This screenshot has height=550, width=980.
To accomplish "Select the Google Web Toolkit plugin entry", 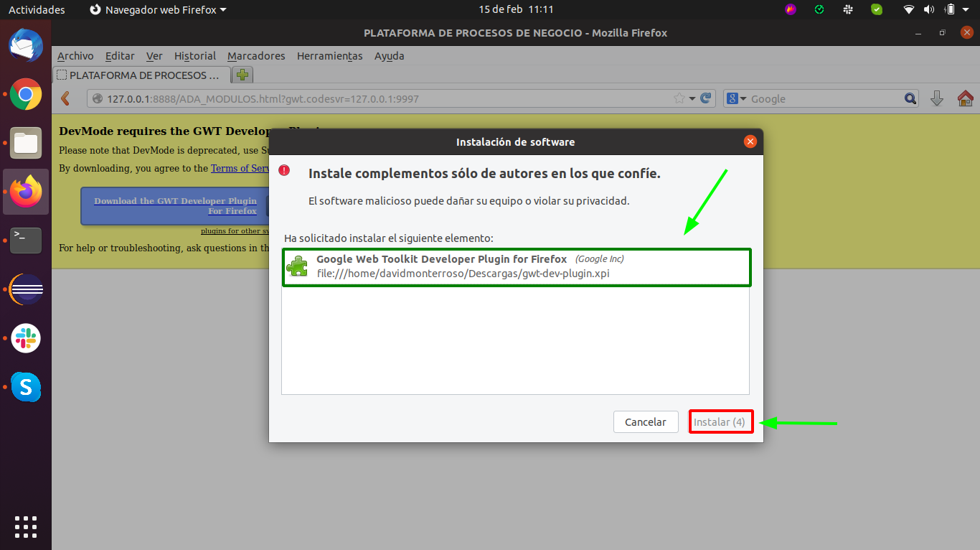I will pos(516,266).
